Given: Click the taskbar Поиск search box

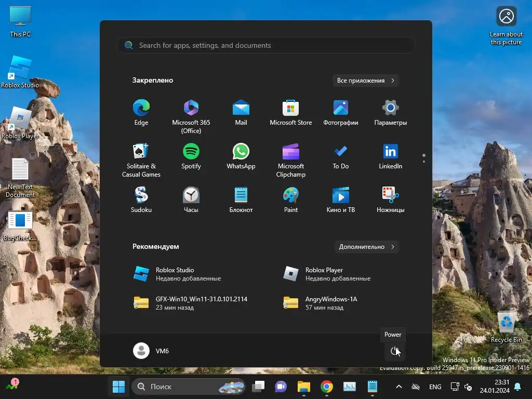Looking at the screenshot, I should tap(188, 387).
